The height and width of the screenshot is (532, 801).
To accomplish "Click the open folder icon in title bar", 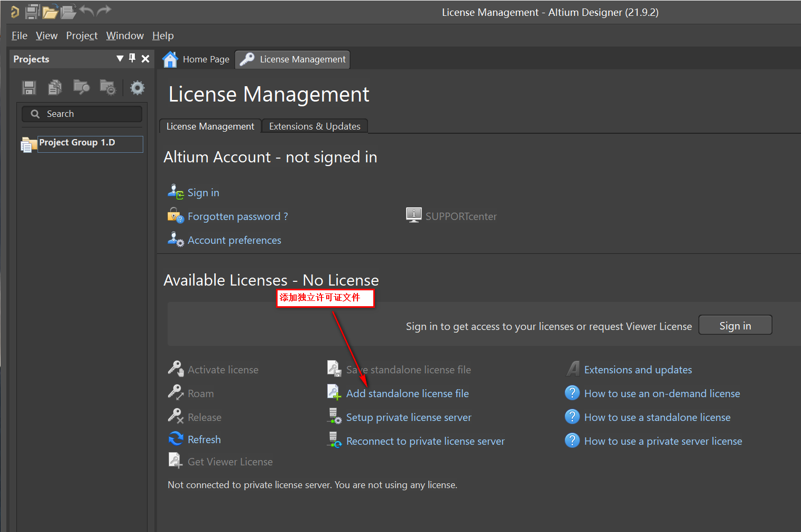I will 50,11.
